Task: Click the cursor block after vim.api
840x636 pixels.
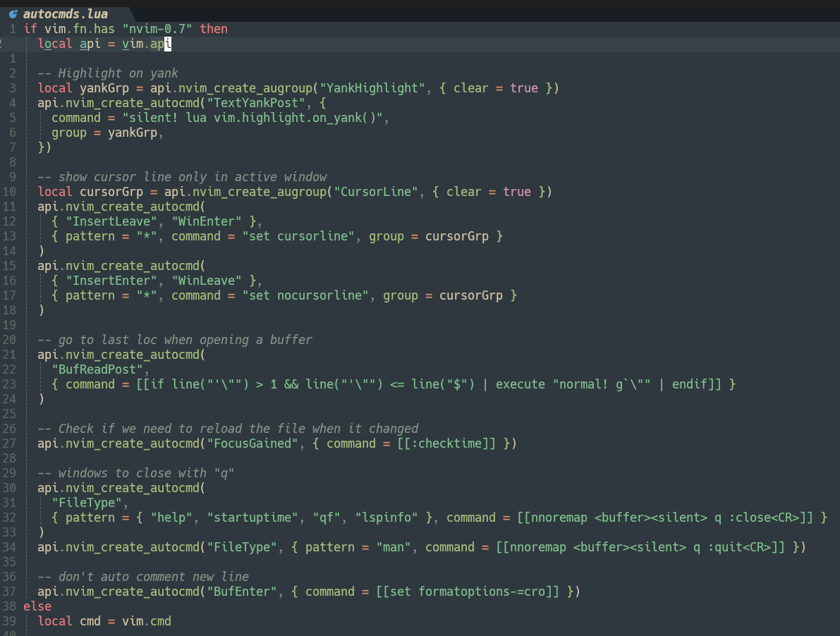Action: click(168, 43)
